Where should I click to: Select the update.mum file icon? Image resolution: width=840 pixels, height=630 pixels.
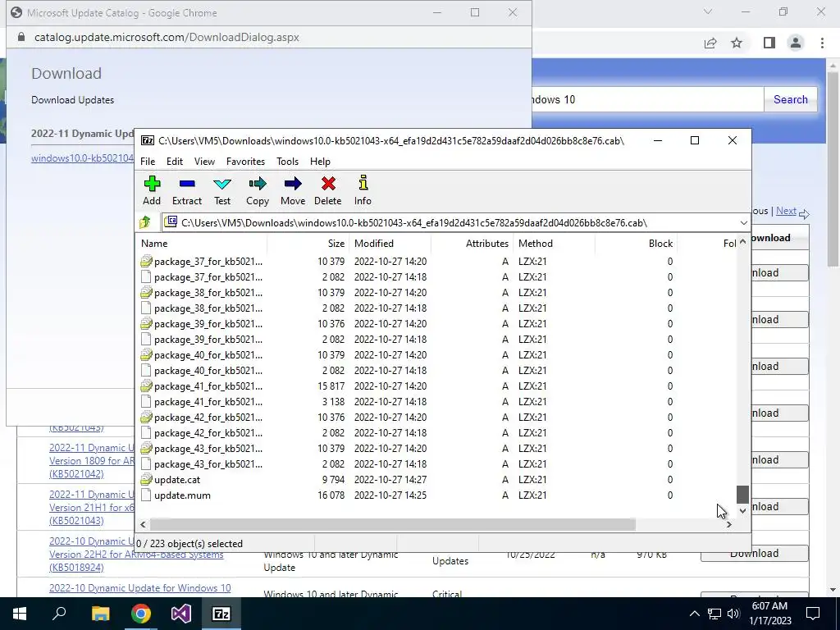146,495
